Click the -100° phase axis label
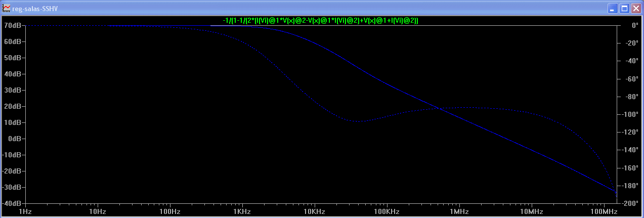The image size is (644, 218). tap(630, 114)
